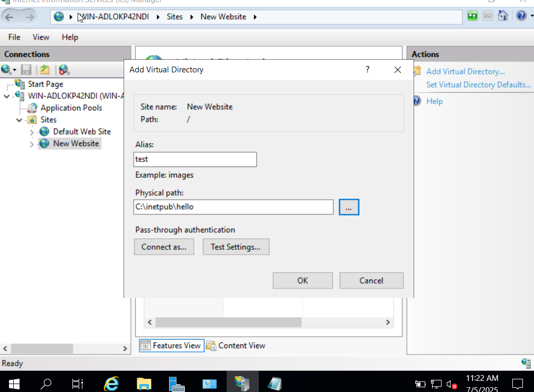The width and height of the screenshot is (534, 392).
Task: Click the Up folder icon in Connections toolbar
Action: pyautogui.click(x=45, y=70)
